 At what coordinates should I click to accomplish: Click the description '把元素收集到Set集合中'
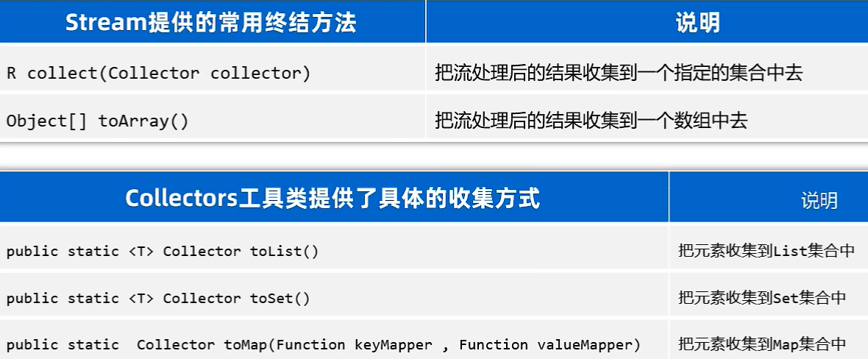[762, 298]
